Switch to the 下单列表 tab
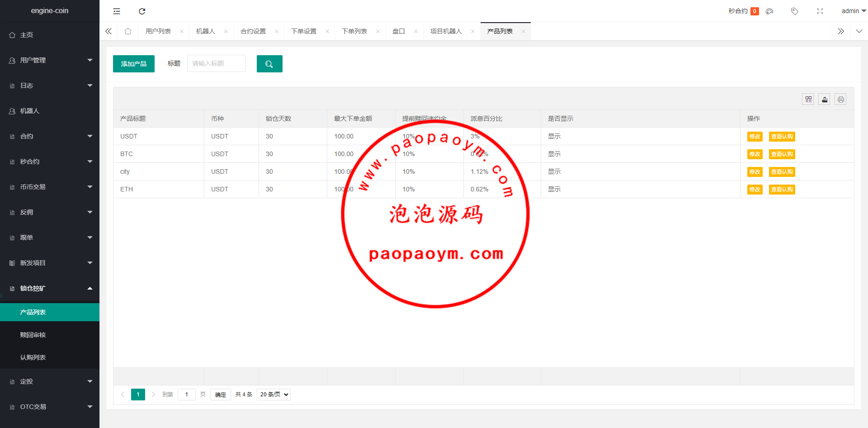 click(x=354, y=31)
